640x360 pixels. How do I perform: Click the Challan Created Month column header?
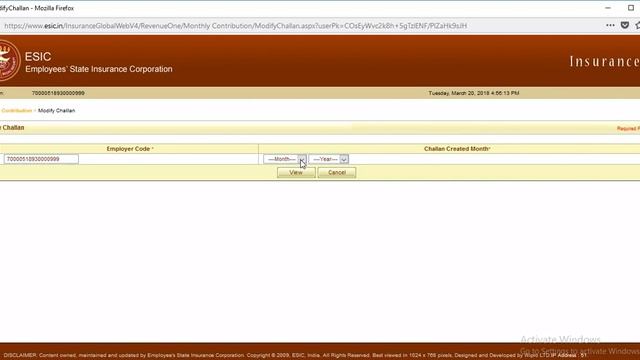[x=457, y=149]
